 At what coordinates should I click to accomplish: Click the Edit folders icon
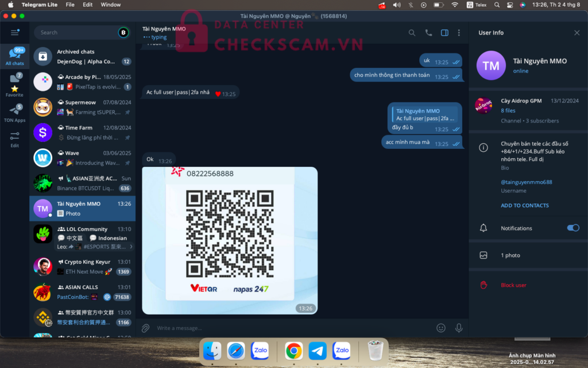click(x=14, y=139)
